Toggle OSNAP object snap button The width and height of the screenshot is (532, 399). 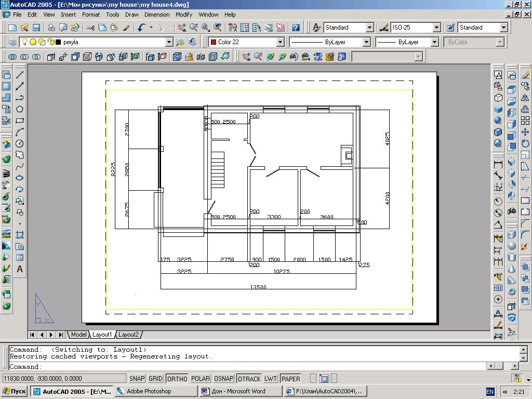(x=223, y=379)
